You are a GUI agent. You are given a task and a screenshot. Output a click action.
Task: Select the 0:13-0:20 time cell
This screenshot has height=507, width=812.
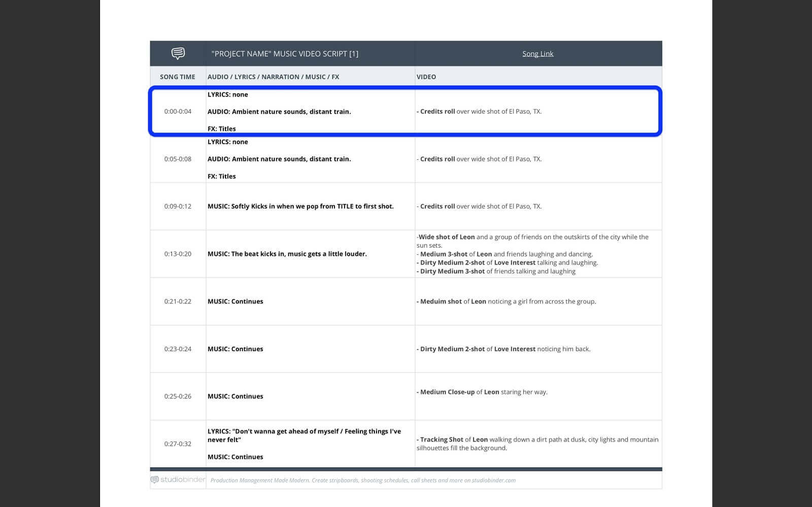(x=178, y=254)
